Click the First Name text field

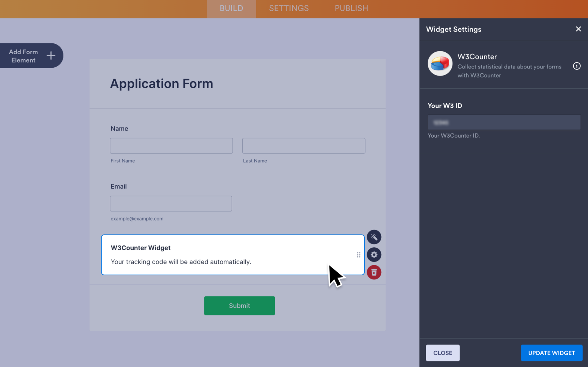click(x=171, y=146)
